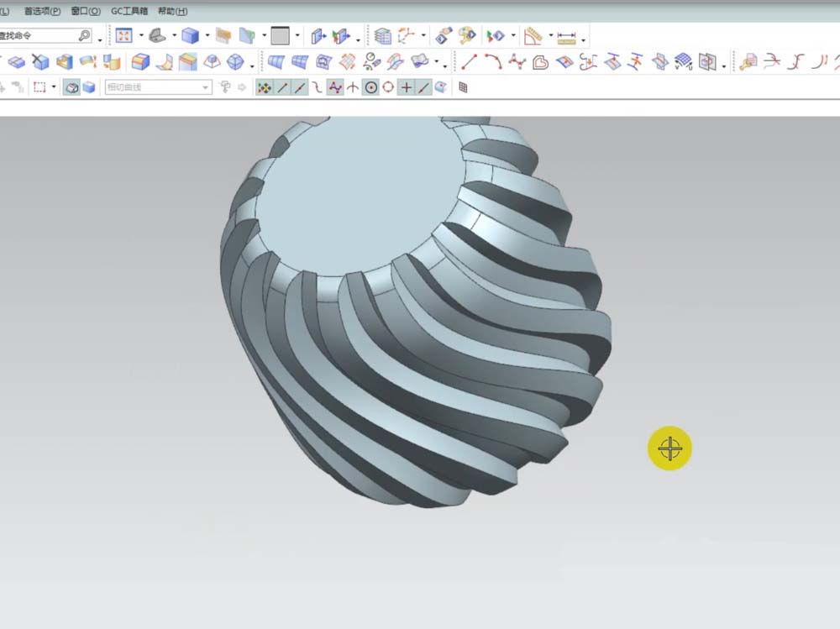Viewport: 840px width, 629px height.
Task: Toggle the Control Point snap
Action: [x=318, y=87]
